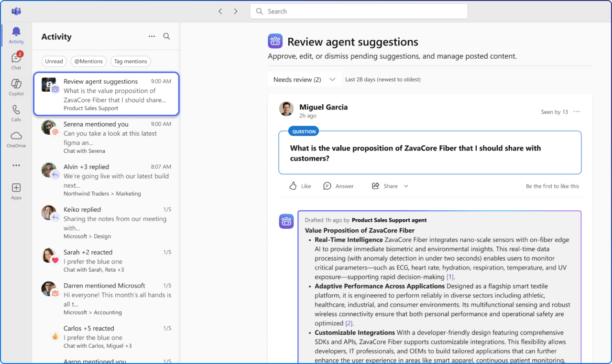Image resolution: width=612 pixels, height=364 pixels.
Task: Open Review agent suggestions activity item
Action: [106, 94]
